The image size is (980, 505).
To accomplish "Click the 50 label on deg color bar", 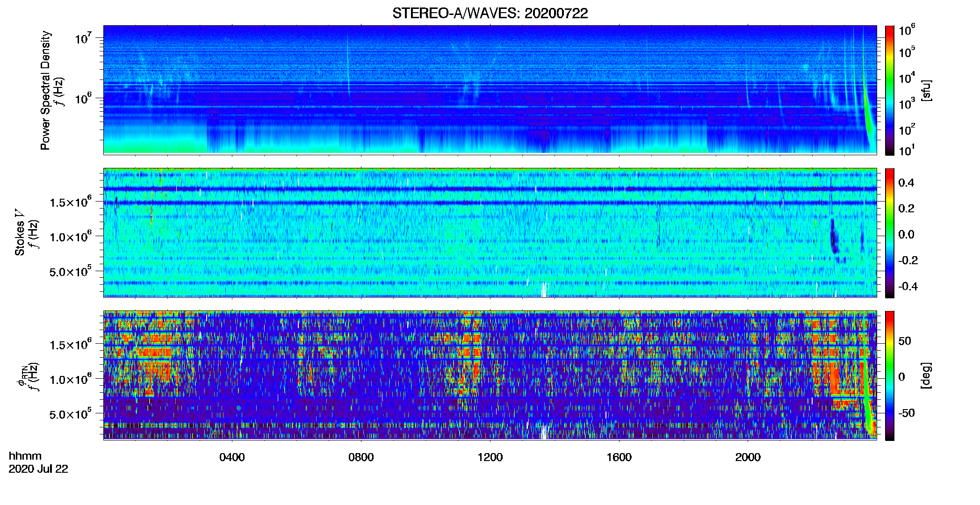I will [905, 340].
